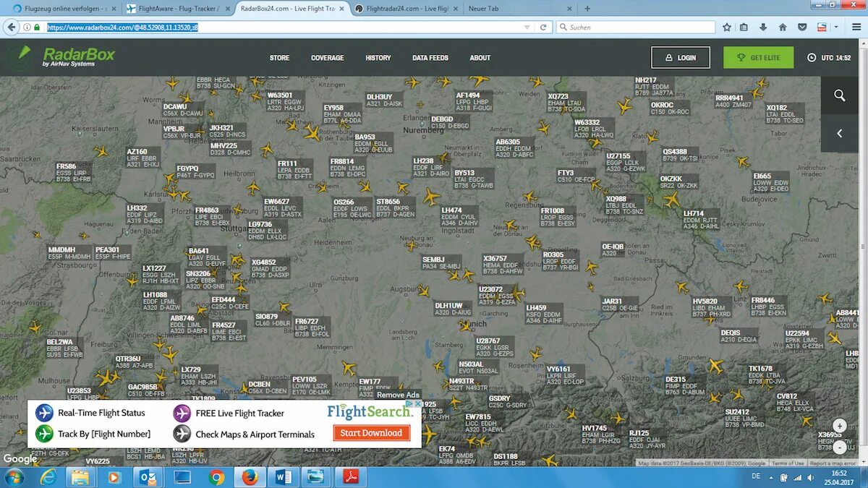Select flight label VY6161

click(566, 375)
